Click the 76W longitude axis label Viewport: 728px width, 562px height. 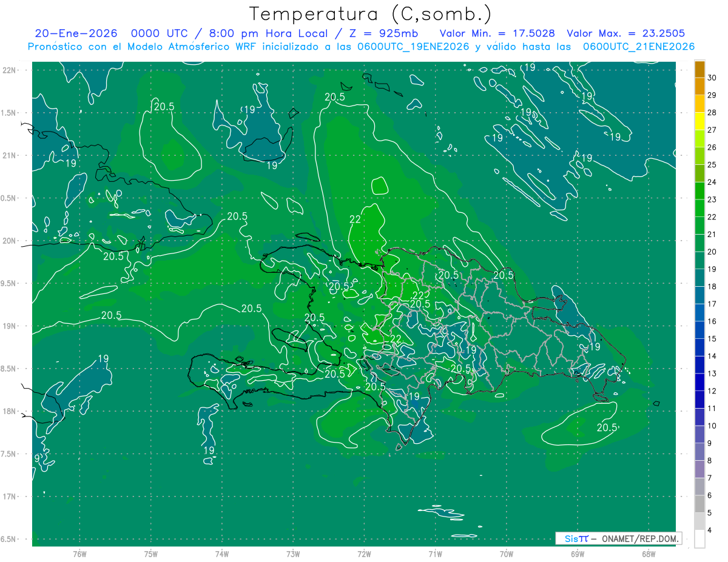[79, 553]
